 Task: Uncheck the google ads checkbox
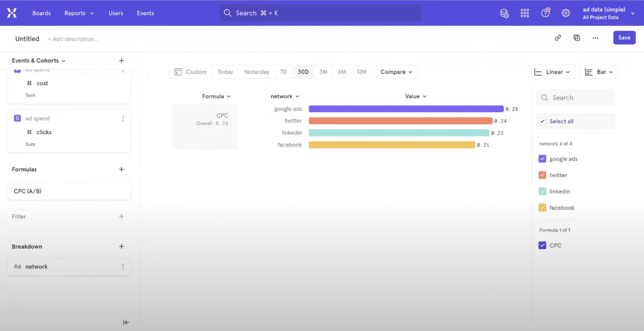(x=542, y=159)
